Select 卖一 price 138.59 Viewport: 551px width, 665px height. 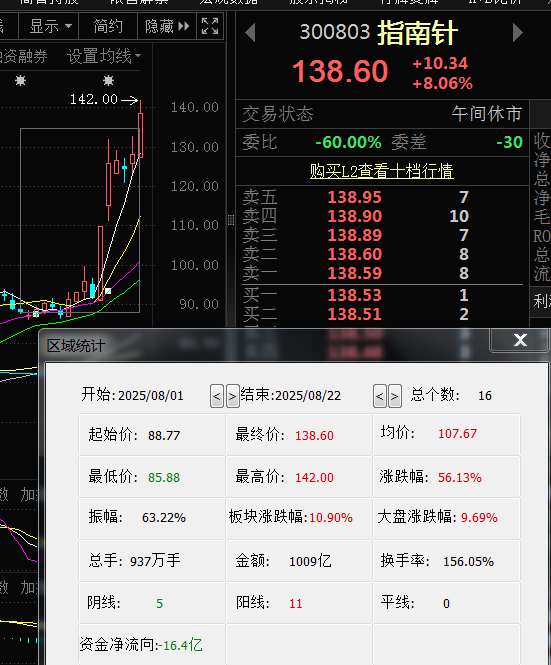(355, 273)
